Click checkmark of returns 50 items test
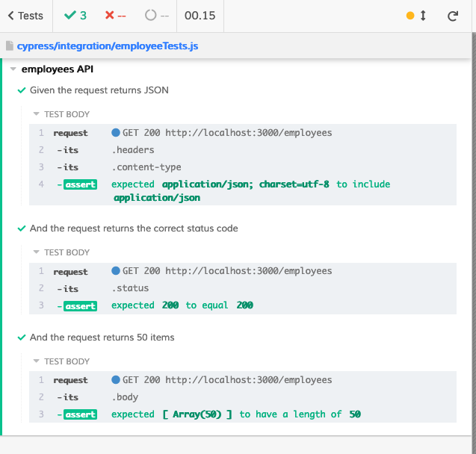This screenshot has height=454, width=476. [x=22, y=338]
